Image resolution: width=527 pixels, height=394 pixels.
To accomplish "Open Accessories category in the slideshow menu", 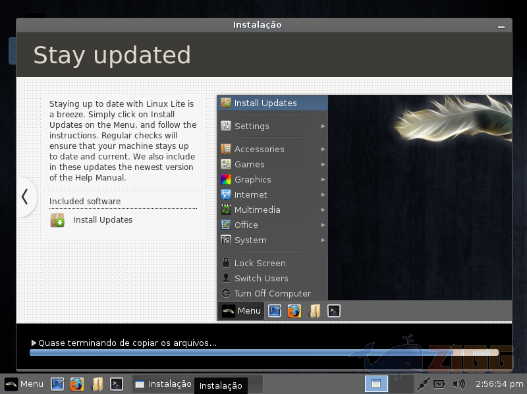I will pyautogui.click(x=273, y=149).
